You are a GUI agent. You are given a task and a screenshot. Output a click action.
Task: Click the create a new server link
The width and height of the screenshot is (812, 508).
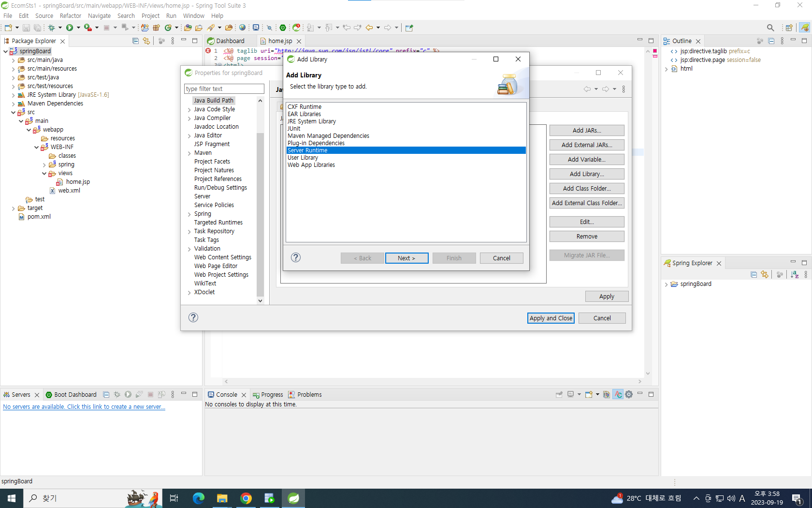pos(84,407)
